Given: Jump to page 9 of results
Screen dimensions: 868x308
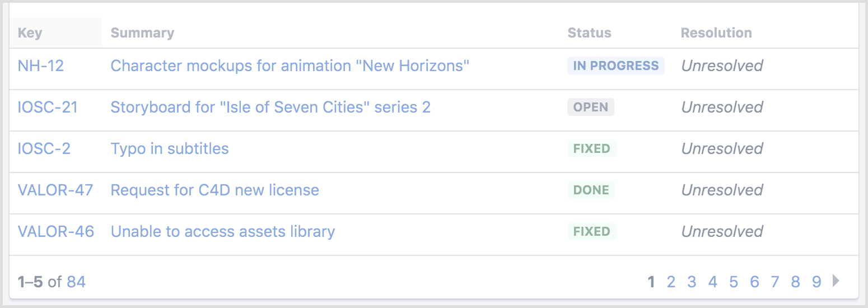Looking at the screenshot, I should 816,282.
